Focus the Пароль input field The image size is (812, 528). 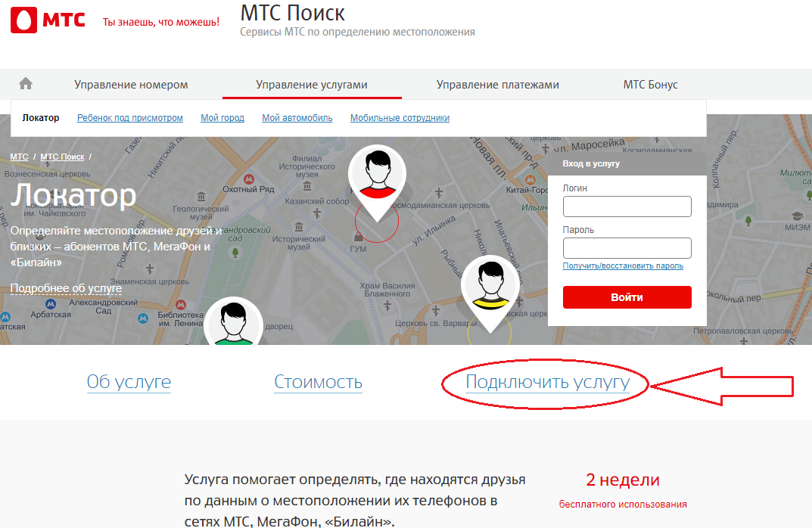click(x=627, y=248)
